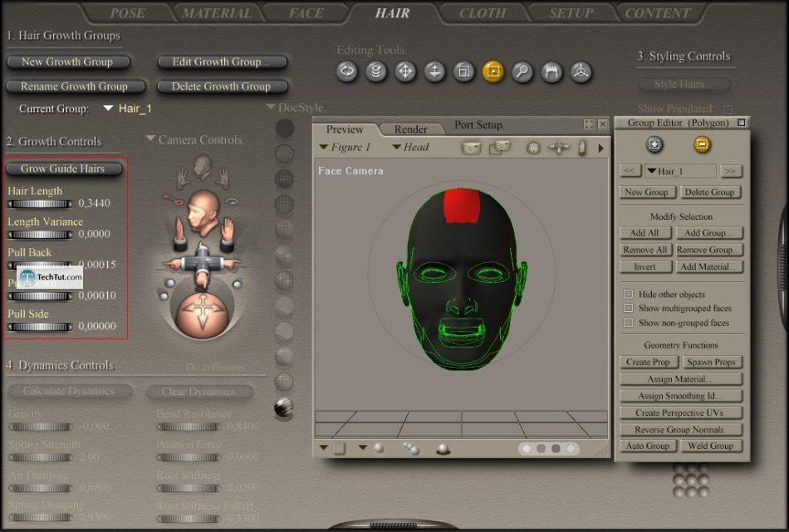Screen dimensions: 789x532
Task: Click the highlighted yellow Grouping tool
Action: pos(493,71)
